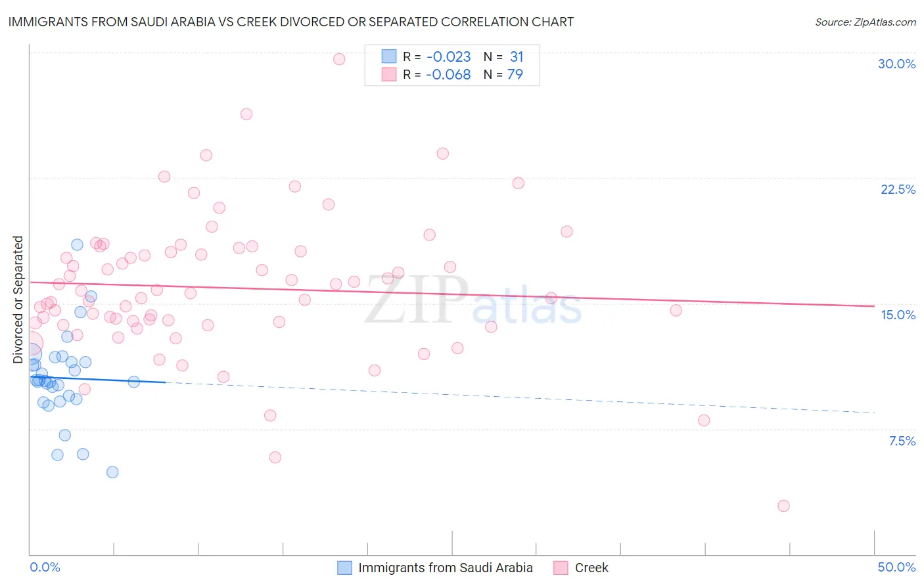The height and width of the screenshot is (586, 924).
Task: Click the highest blue data point
Action: click(x=77, y=244)
